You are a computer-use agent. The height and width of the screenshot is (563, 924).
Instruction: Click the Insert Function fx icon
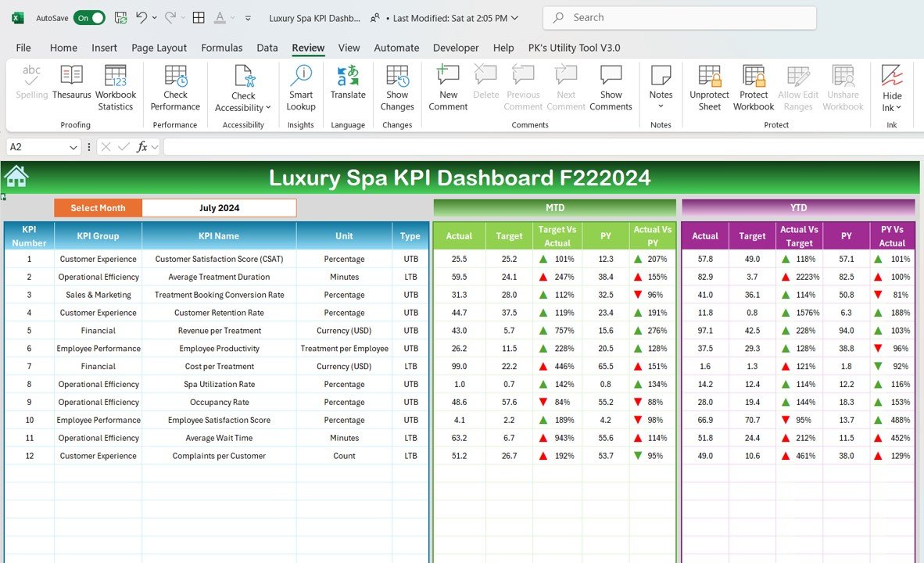tap(141, 147)
